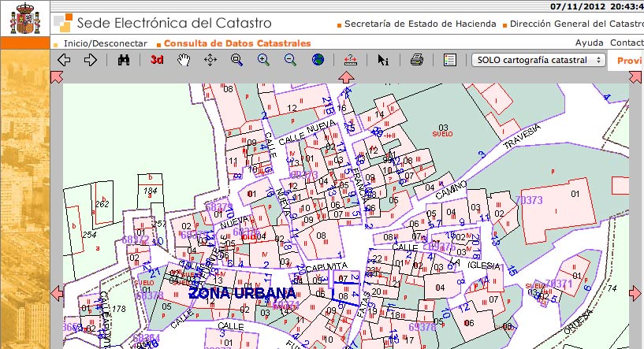
Task: Select the distance measurement ruler tool
Action: click(x=351, y=60)
